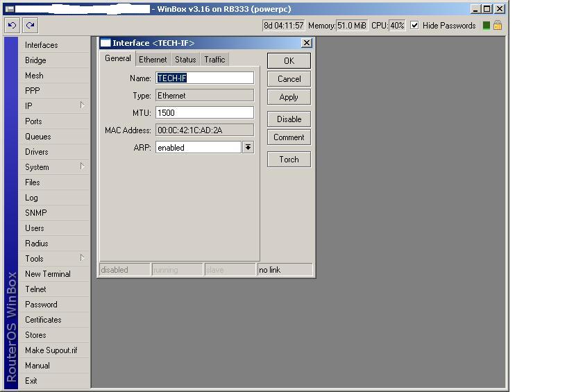Open the SNMP menu item
583x392 pixels.
coord(54,212)
